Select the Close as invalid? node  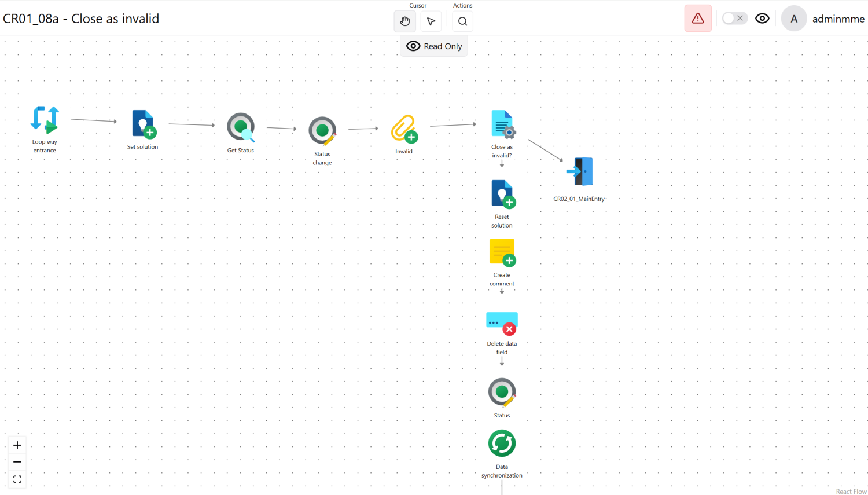503,124
